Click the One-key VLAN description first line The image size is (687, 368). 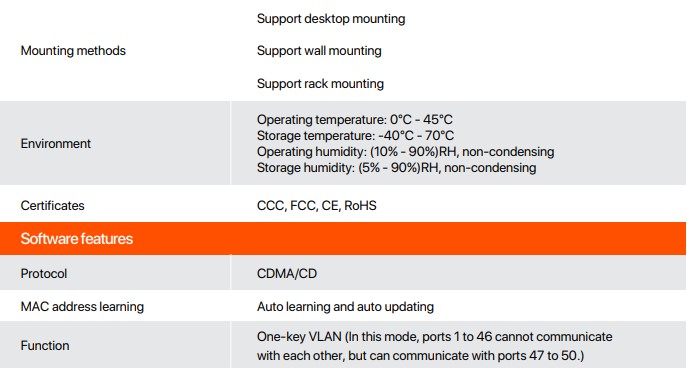[x=435, y=336]
